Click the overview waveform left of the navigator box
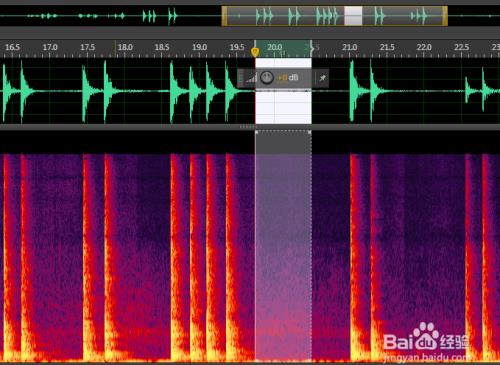Image resolution: width=500 pixels, height=365 pixels. click(x=110, y=16)
